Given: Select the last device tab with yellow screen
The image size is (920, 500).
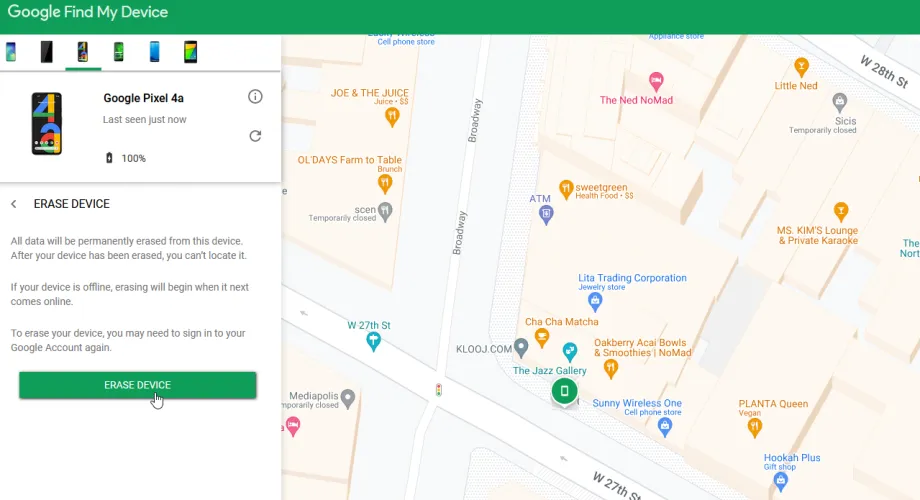Looking at the screenshot, I should [x=190, y=52].
